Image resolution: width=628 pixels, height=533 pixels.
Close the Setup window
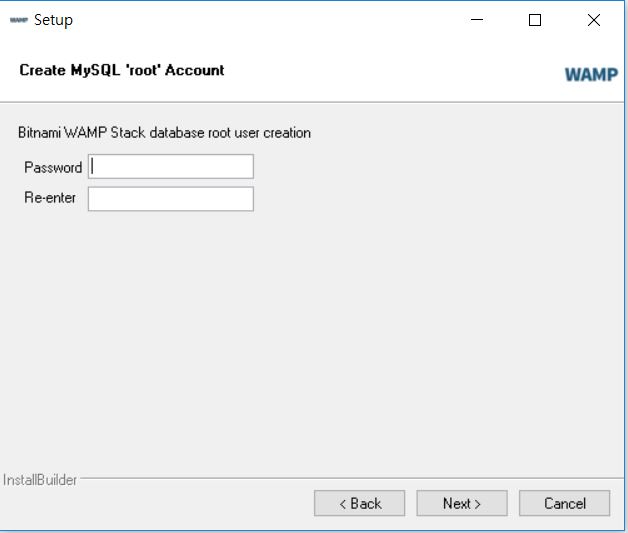tap(594, 20)
